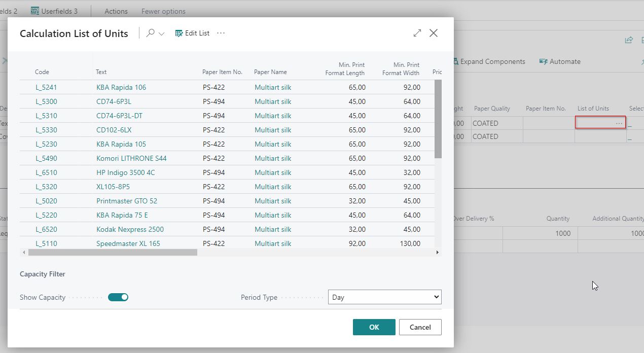Click Edit List in the dialog
This screenshot has width=644, height=353.
(192, 33)
